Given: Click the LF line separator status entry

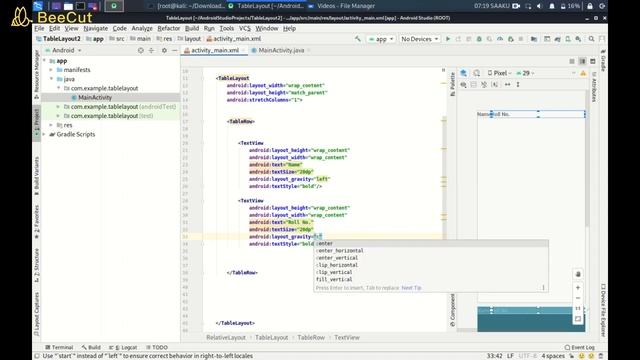Looking at the screenshot, I should click(510, 356).
